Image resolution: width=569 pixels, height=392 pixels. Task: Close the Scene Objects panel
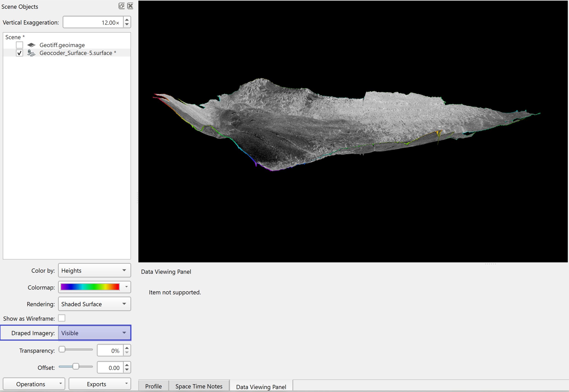pyautogui.click(x=130, y=6)
